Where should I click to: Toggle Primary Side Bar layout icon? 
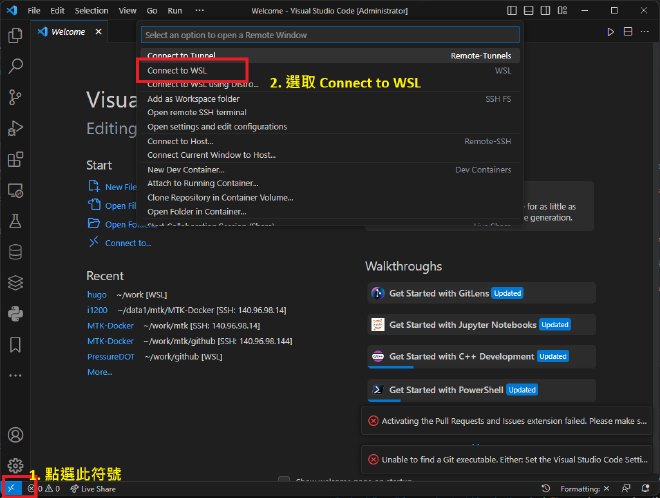pyautogui.click(x=512, y=11)
